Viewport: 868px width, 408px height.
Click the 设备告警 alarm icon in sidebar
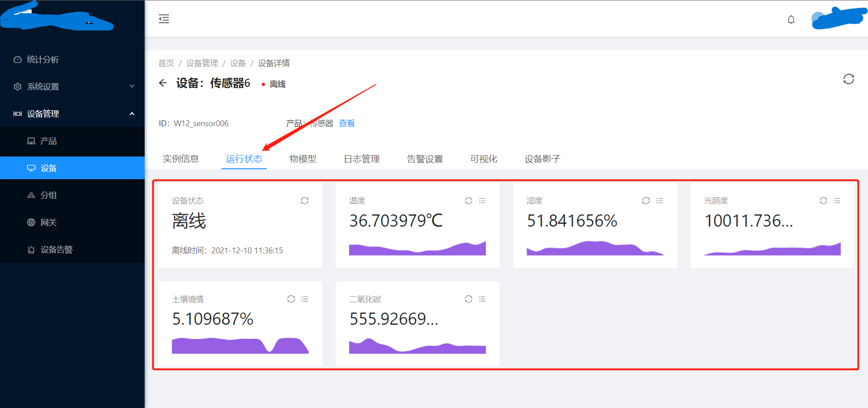tap(31, 249)
